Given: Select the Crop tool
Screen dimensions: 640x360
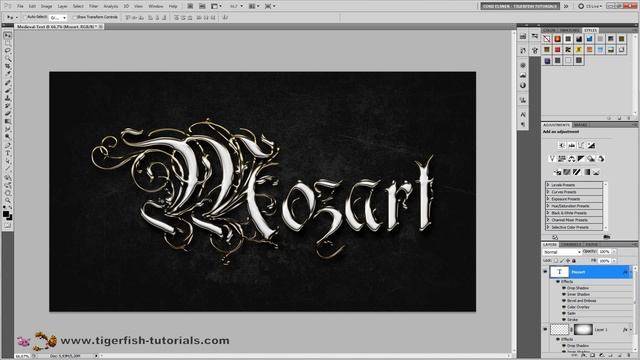Looking at the screenshot, I should pos(7,66).
